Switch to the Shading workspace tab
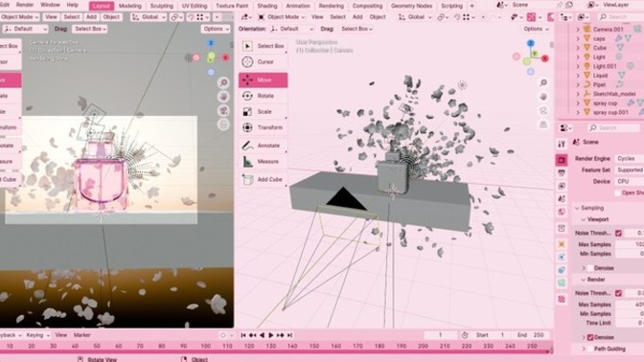Viewport: 644px width, 362px height. pyautogui.click(x=267, y=6)
